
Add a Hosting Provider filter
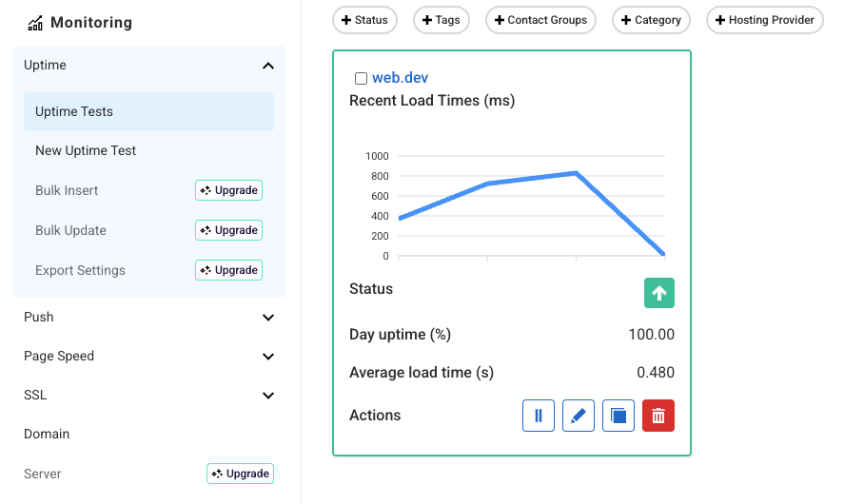tap(765, 20)
